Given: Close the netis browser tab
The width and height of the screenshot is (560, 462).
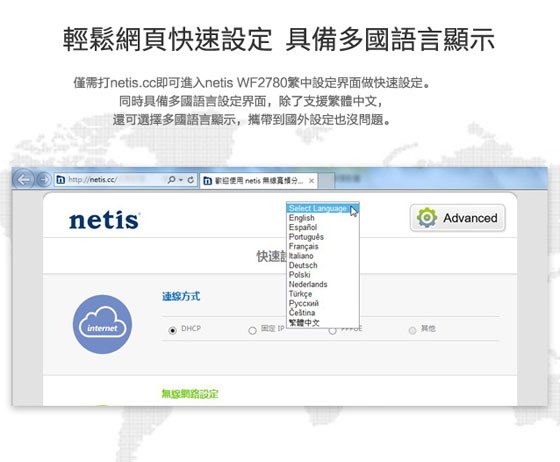Looking at the screenshot, I should pyautogui.click(x=311, y=181).
